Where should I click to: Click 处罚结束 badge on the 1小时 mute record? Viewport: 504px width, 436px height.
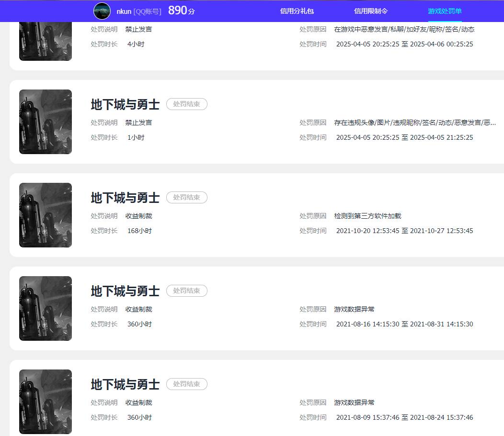(186, 104)
